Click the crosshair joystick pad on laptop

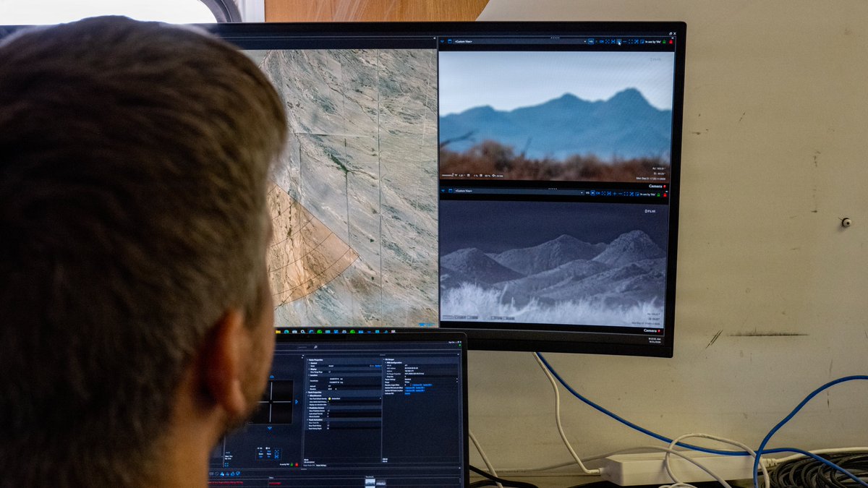[x=271, y=402]
